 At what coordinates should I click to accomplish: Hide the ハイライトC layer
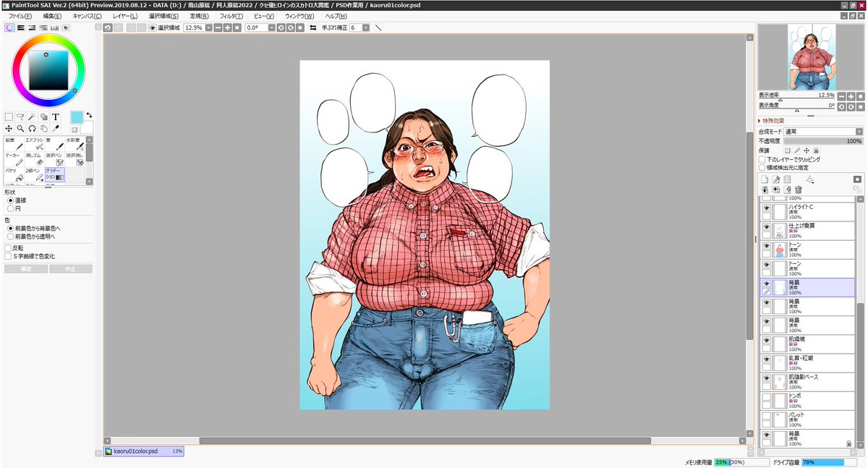(x=766, y=207)
